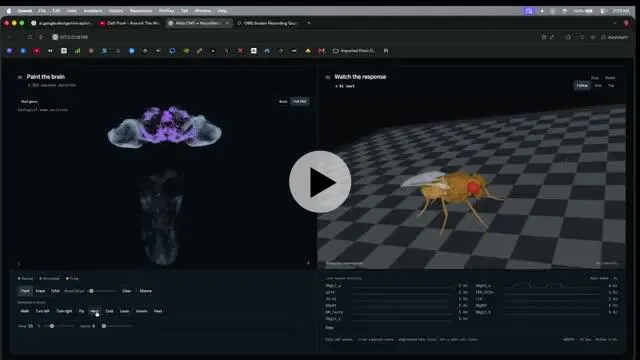Trigger the Fly preset
This screenshot has width=640, height=360.
click(81, 311)
